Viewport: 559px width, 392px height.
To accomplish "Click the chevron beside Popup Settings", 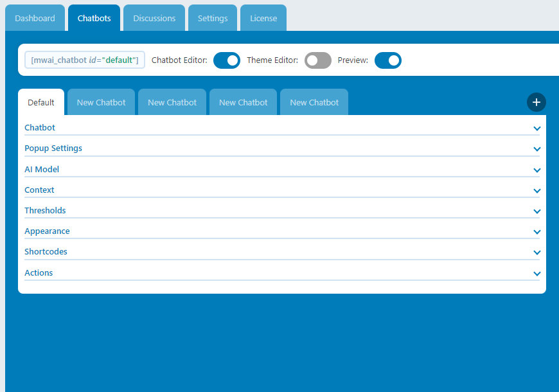I will pos(537,149).
